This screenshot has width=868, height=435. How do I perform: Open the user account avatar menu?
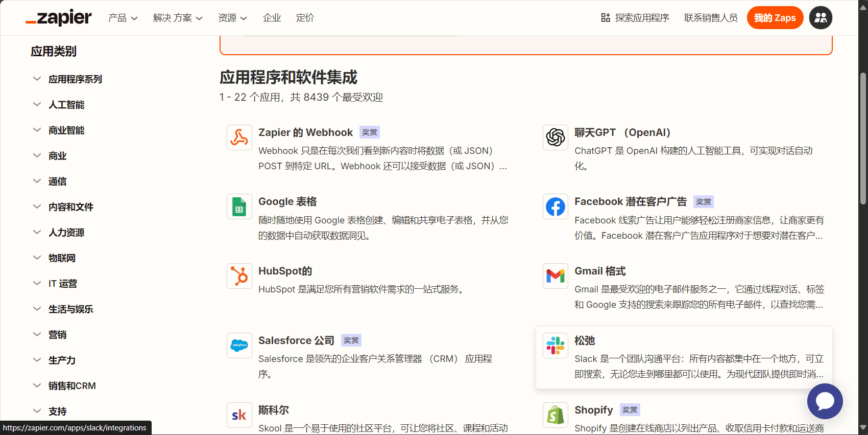coord(821,18)
